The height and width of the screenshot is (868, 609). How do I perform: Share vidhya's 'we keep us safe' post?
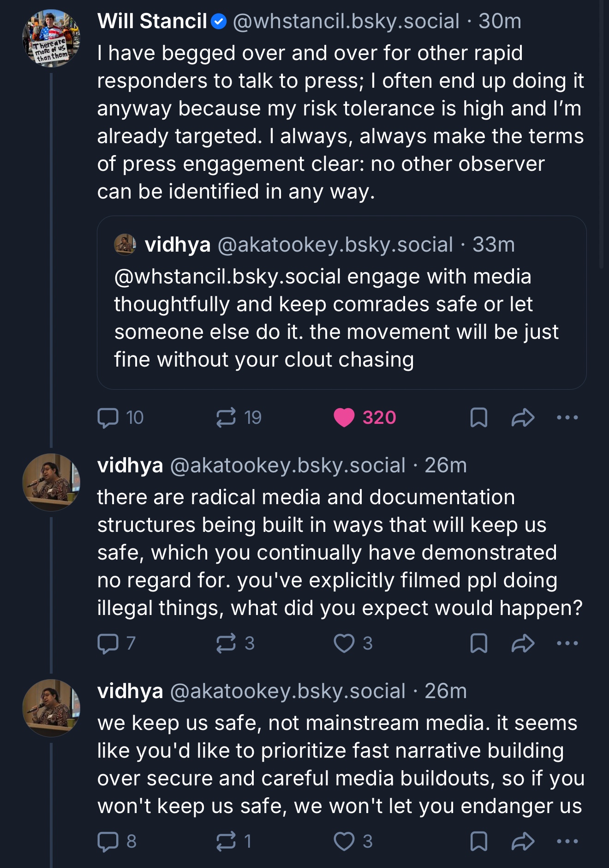click(523, 841)
